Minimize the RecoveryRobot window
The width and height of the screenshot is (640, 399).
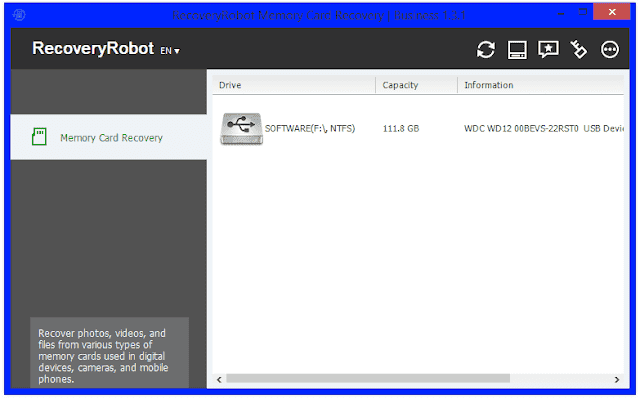[x=561, y=13]
